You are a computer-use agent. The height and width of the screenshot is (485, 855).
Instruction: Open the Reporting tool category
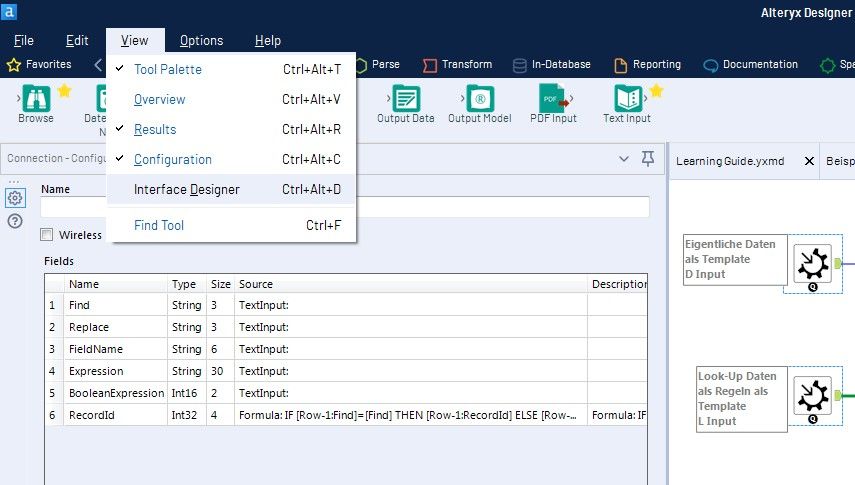pyautogui.click(x=648, y=64)
